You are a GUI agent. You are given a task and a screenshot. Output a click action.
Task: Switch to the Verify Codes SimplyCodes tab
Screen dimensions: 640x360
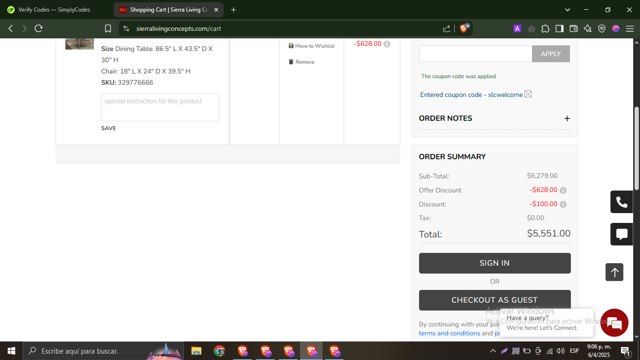(x=54, y=10)
